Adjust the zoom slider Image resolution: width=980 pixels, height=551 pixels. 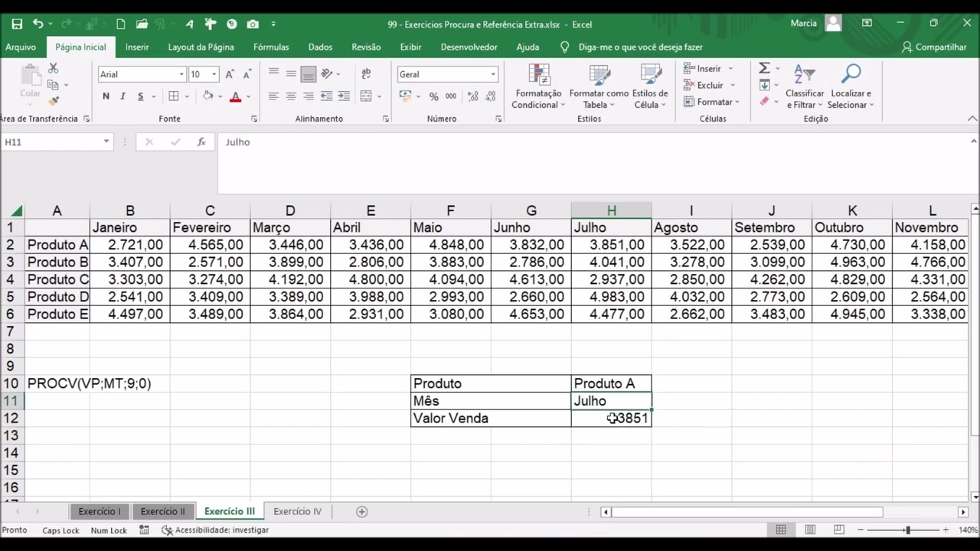(x=907, y=530)
